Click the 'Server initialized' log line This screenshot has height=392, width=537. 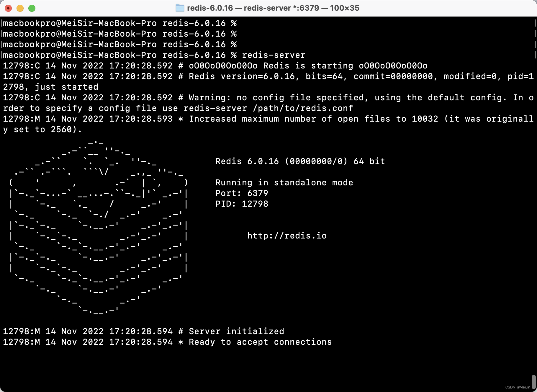(143, 331)
